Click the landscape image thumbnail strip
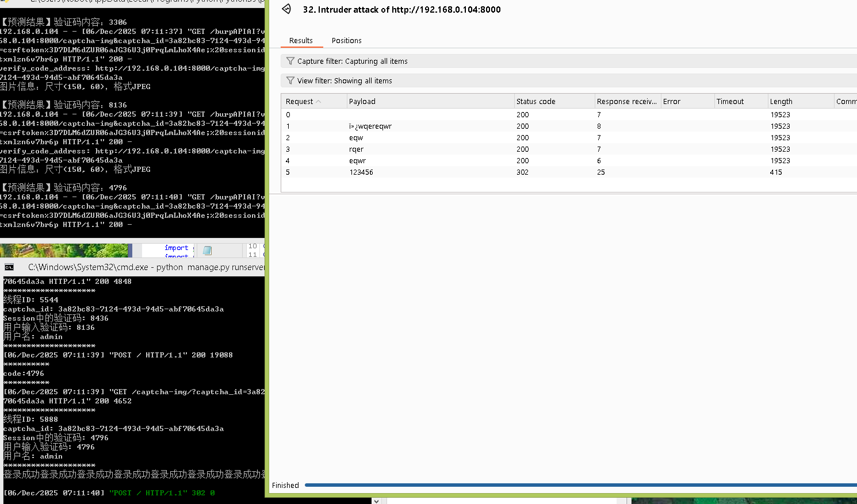Screen dimensions: 857x504 coord(64,250)
